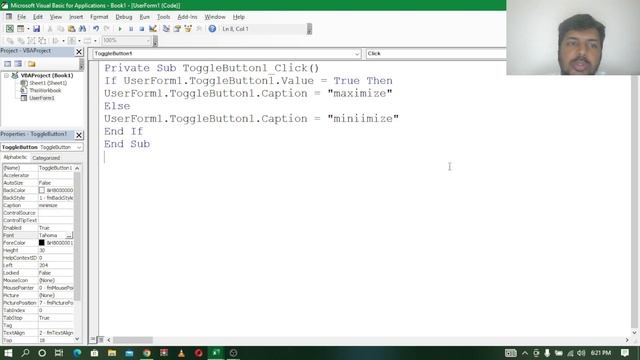640x360 pixels.
Task: Open the Run menu
Action: pos(144,17)
